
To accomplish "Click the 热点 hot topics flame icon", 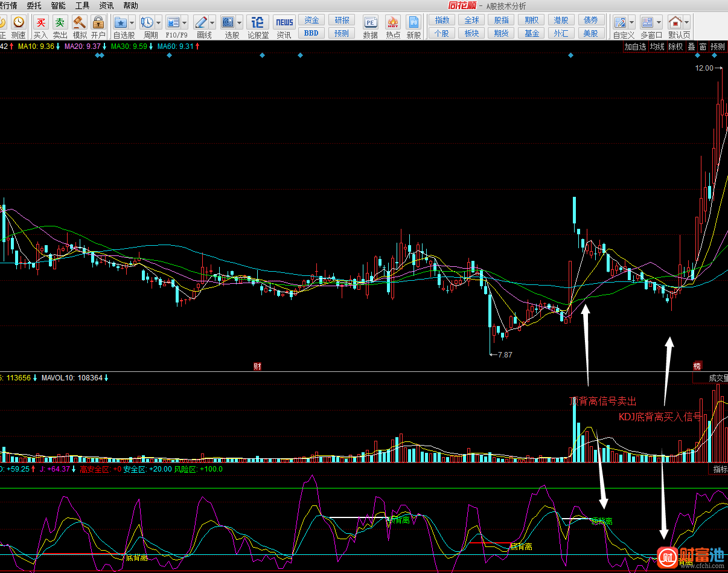I will point(393,23).
